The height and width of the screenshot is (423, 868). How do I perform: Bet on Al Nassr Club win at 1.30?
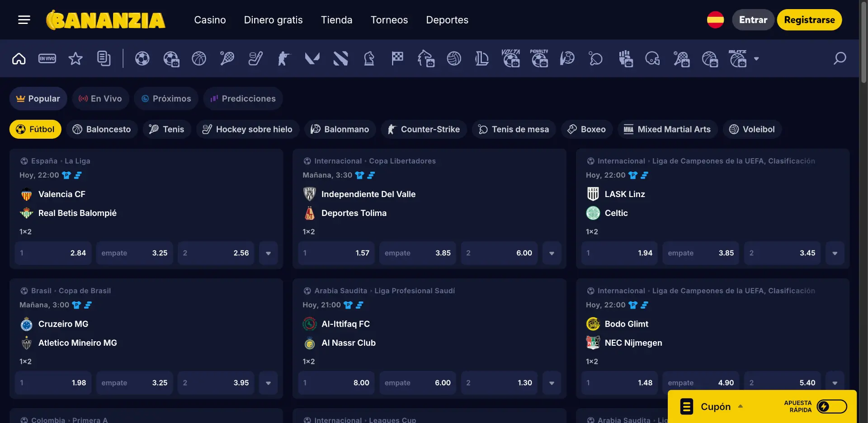499,383
